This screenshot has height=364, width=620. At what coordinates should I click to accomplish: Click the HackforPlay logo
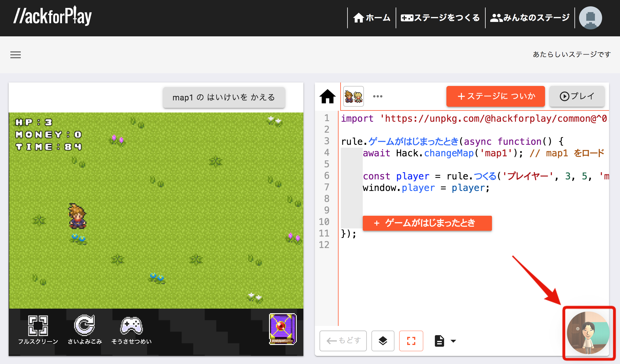[52, 16]
